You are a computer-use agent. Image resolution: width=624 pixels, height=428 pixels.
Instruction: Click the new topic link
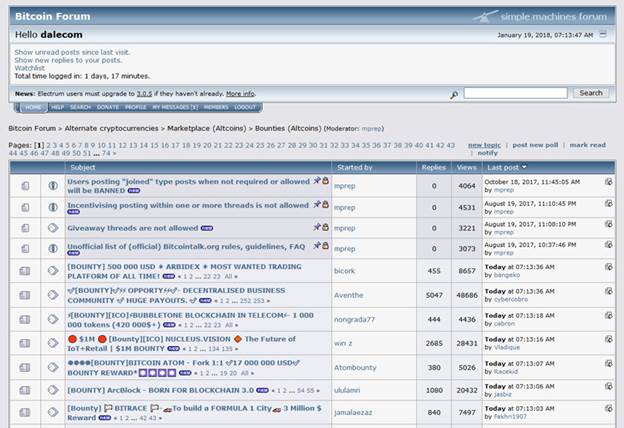(484, 145)
